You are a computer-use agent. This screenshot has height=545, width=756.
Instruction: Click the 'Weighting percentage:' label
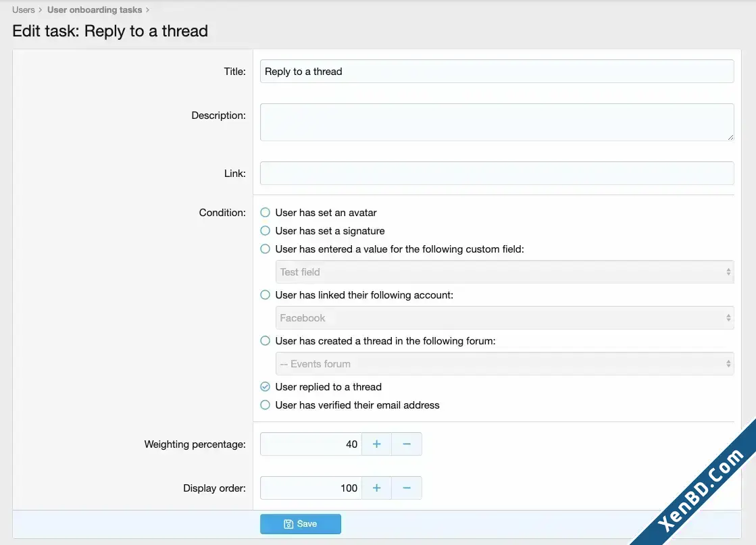[195, 444]
